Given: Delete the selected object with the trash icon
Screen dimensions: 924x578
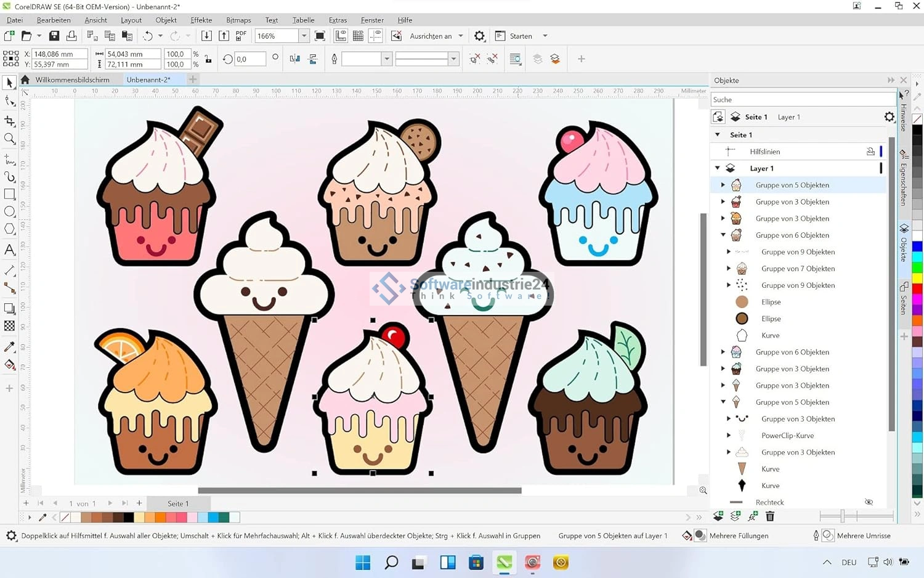Looking at the screenshot, I should tap(769, 516).
